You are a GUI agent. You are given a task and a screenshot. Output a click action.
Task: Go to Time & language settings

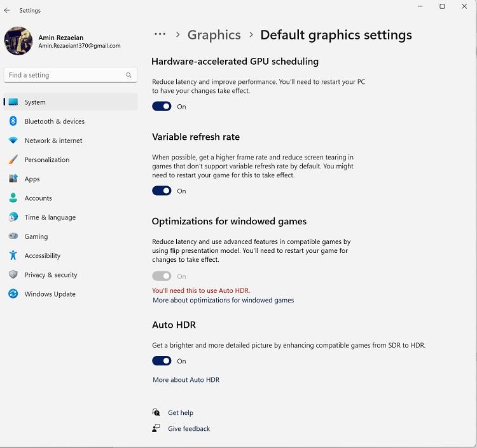(50, 217)
